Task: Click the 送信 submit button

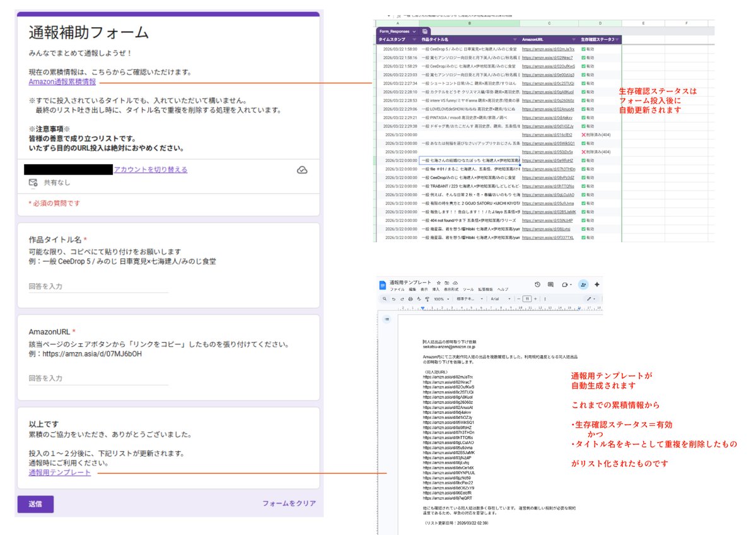Action: (x=35, y=504)
